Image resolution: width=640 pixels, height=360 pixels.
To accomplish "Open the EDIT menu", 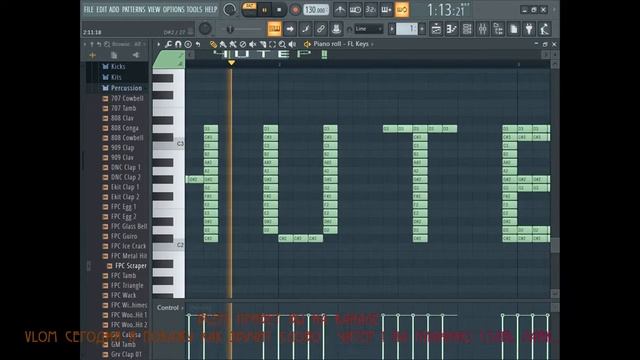I will [x=101, y=9].
